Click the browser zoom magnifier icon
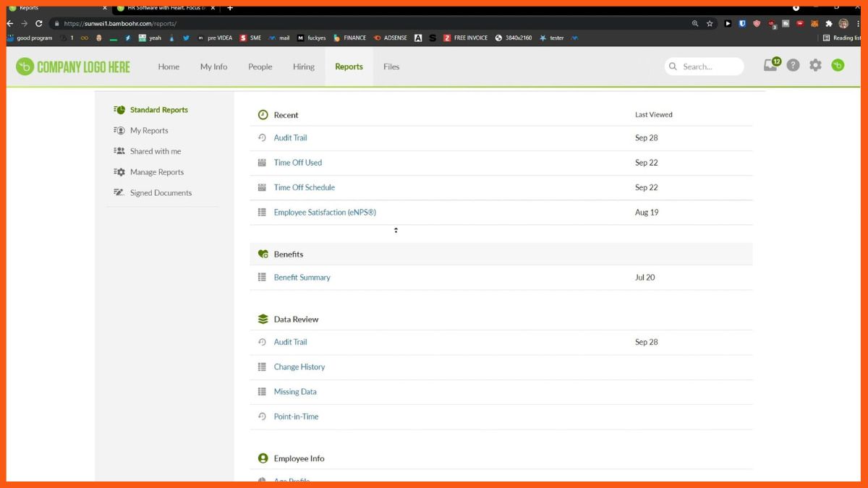The width and height of the screenshot is (868, 488). (x=695, y=23)
